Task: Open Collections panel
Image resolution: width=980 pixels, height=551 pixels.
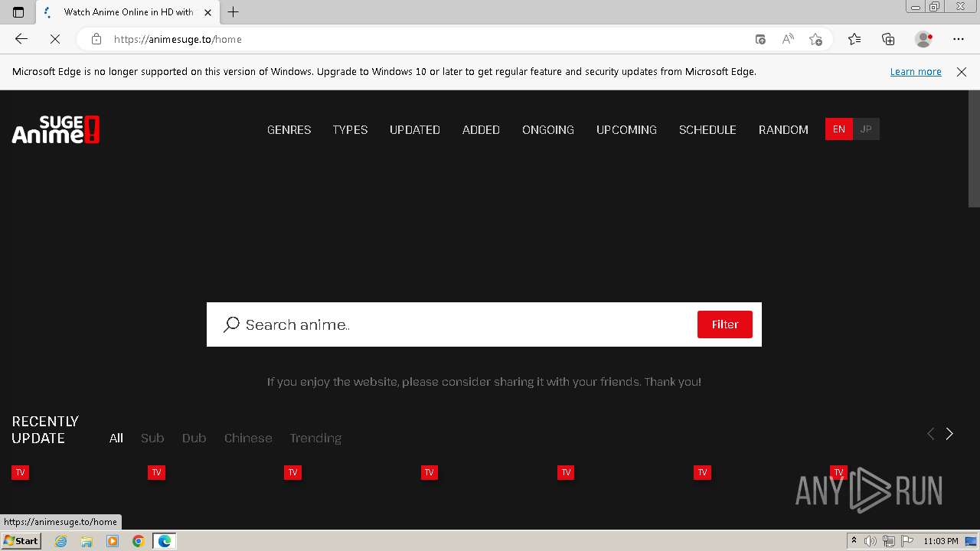Action: coord(888,39)
